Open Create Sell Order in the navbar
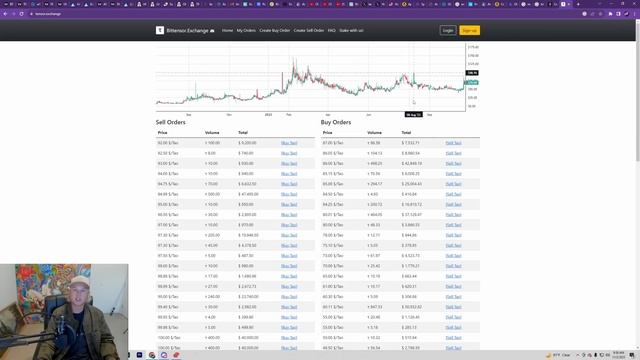The width and height of the screenshot is (640, 360). click(309, 30)
